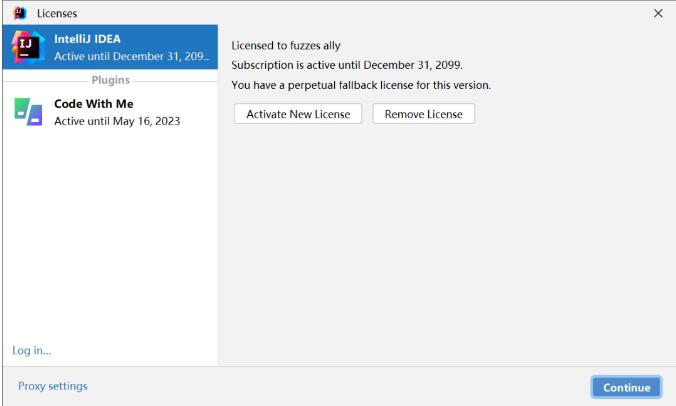The height and width of the screenshot is (406, 676).
Task: Select the IntelliJ IDEA license entry name
Action: (87, 39)
